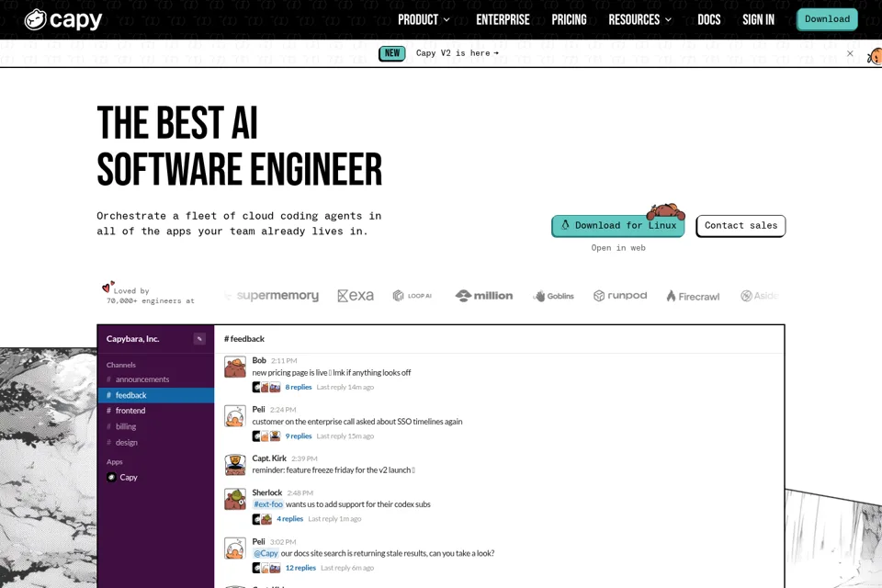882x588 pixels.
Task: Click Peli's avatar on the 2:24 PM message
Action: point(235,415)
